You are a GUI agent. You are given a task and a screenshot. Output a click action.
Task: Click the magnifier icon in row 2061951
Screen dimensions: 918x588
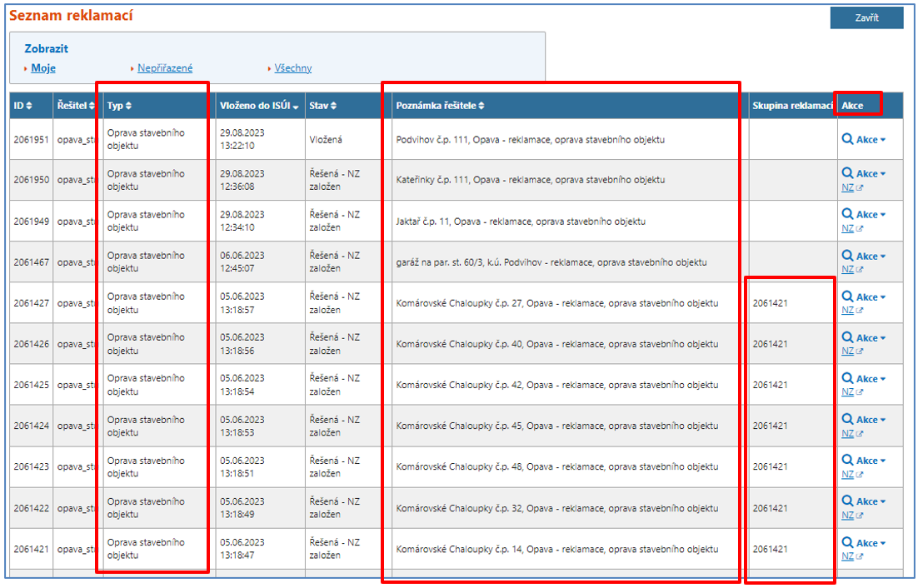pos(847,139)
